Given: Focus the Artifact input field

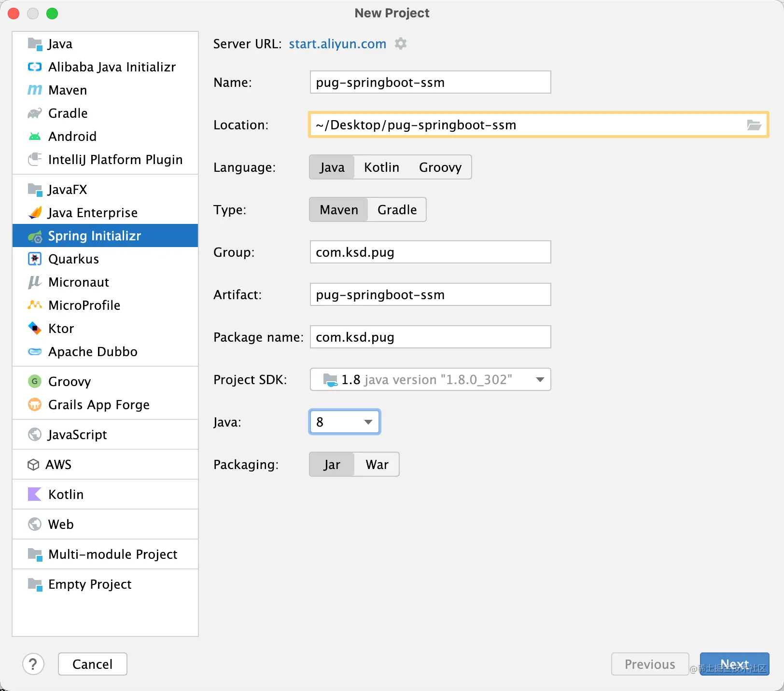Looking at the screenshot, I should (430, 295).
